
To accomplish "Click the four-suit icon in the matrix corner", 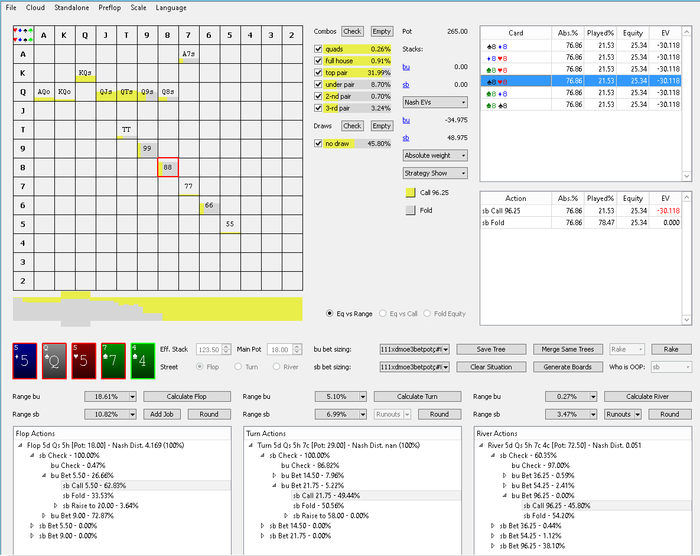I will [23, 35].
